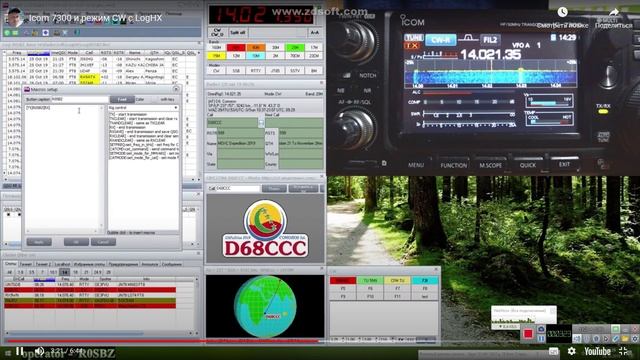The width and height of the screenshot is (640, 360).
Task: Open the 'Rig control' dropdown in Macros setup
Action: (143, 108)
